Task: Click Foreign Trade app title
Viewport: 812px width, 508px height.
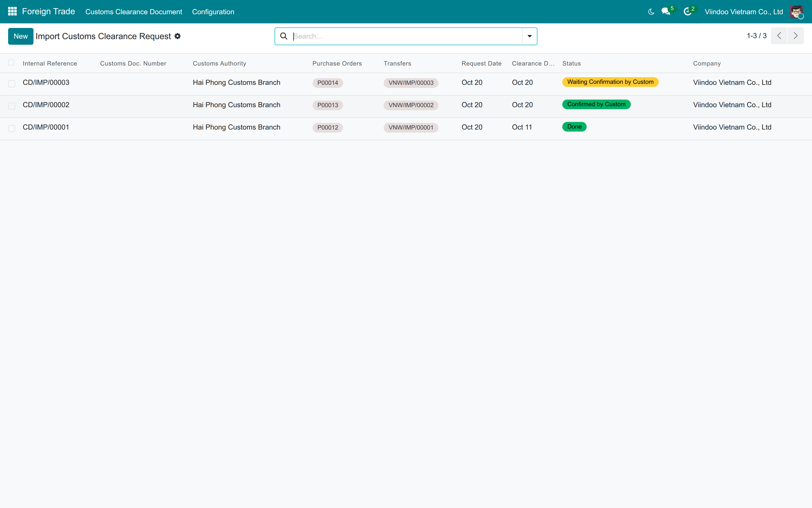Action: pyautogui.click(x=48, y=11)
